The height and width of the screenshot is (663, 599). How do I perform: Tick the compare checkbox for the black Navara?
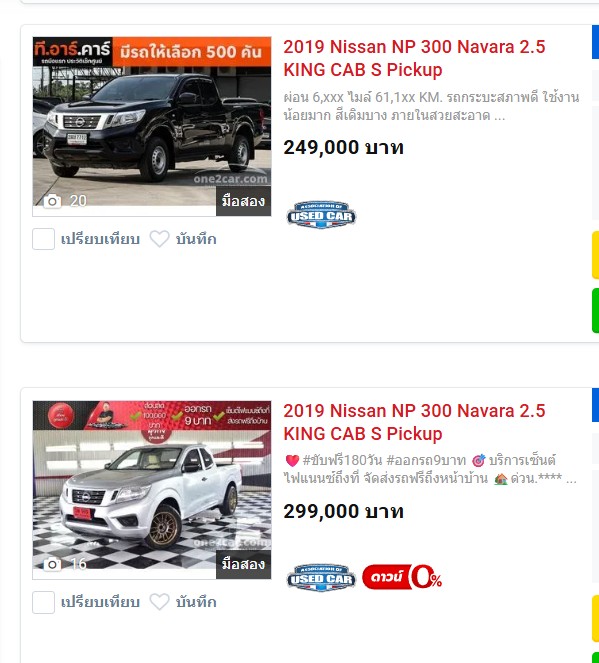[44, 239]
